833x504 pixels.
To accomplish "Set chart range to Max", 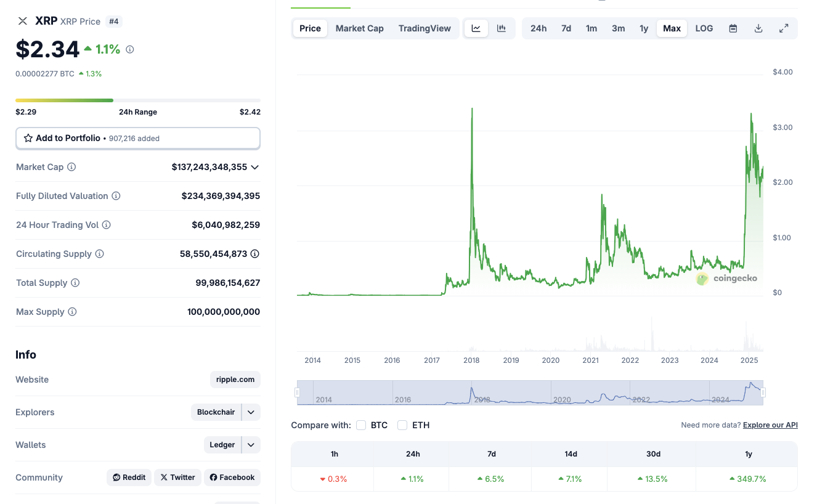I will click(x=672, y=28).
